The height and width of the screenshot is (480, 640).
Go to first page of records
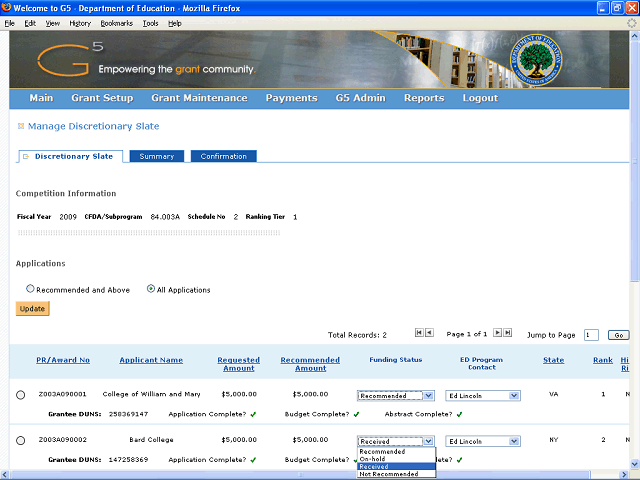(418, 333)
